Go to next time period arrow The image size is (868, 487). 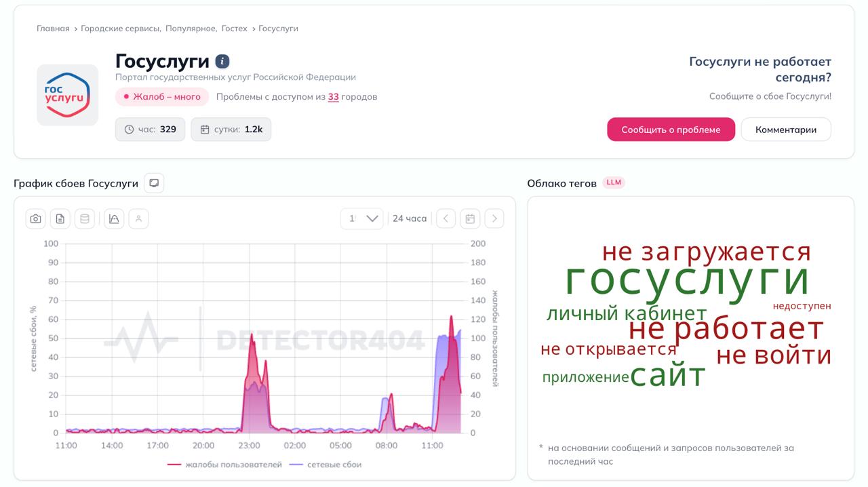[494, 218]
